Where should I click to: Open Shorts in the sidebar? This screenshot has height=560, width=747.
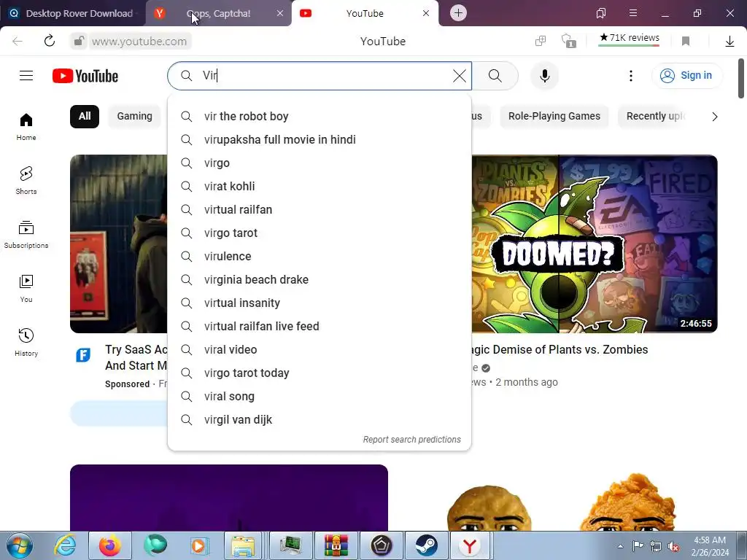(26, 181)
